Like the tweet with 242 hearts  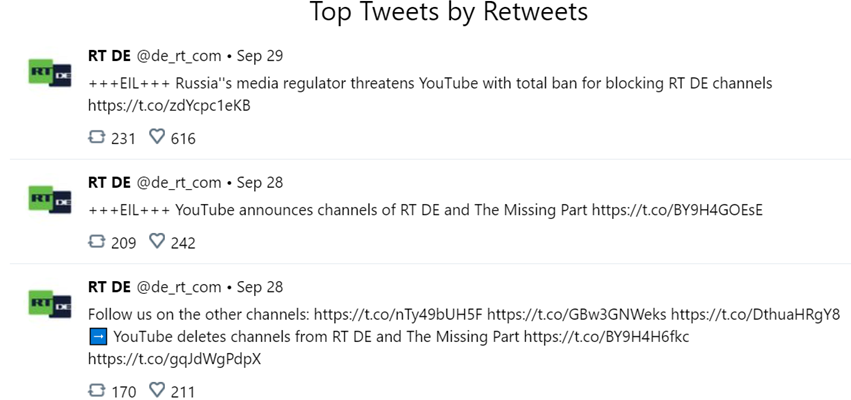pyautogui.click(x=157, y=241)
